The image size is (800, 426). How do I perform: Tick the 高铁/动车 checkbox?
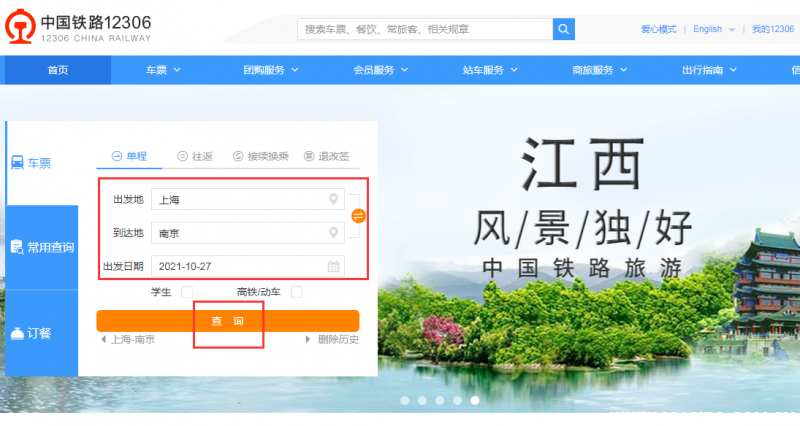296,292
